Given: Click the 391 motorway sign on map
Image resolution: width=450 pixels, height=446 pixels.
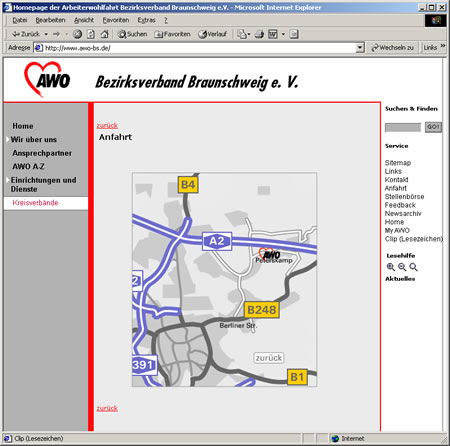Looking at the screenshot, I should tap(144, 365).
